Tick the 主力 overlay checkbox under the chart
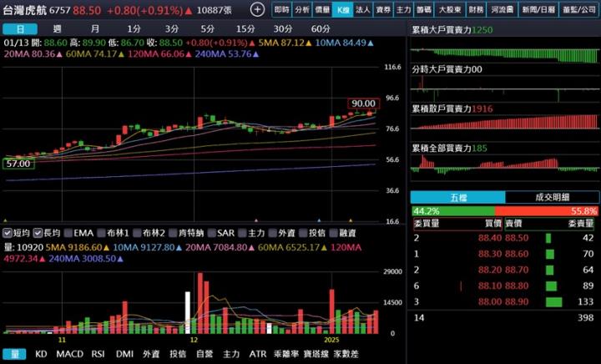Viewport: 601px width, 364px height. tap(242, 233)
